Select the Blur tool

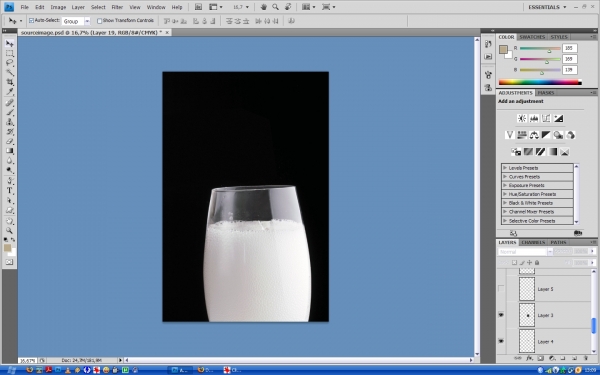[x=10, y=161]
